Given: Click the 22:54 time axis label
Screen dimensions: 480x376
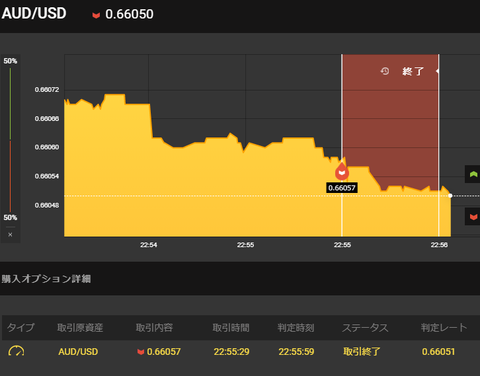Looking at the screenshot, I should click(x=149, y=245).
